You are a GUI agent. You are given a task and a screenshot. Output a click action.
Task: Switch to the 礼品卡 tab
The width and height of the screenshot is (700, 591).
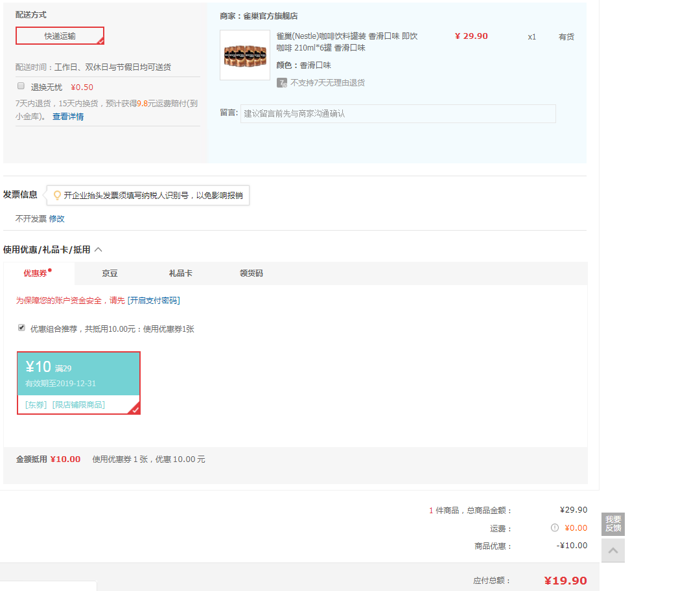tap(180, 273)
